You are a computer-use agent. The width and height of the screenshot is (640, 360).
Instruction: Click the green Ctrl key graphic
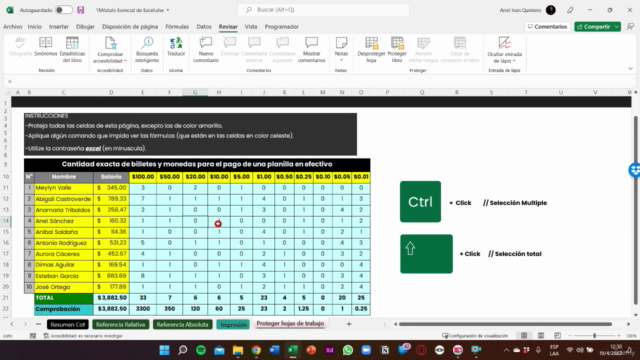(420, 202)
